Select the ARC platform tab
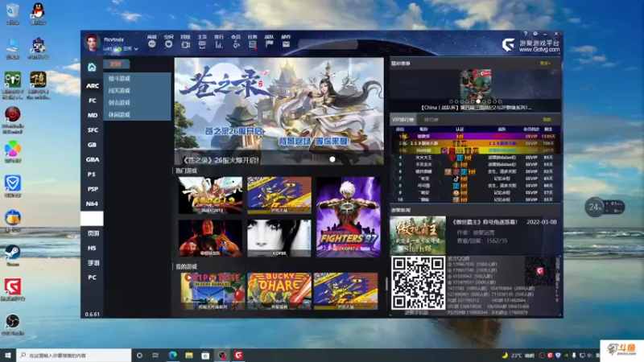This screenshot has height=362, width=644. point(92,86)
